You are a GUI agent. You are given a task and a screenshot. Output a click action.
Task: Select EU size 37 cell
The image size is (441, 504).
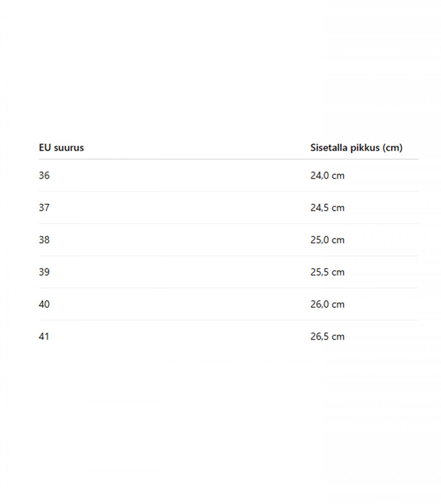tap(44, 208)
